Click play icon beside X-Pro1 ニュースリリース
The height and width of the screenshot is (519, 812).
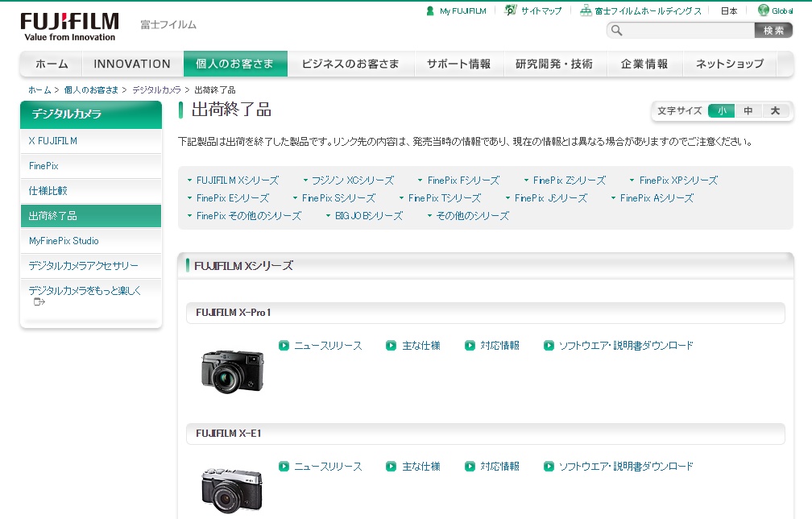pos(284,346)
